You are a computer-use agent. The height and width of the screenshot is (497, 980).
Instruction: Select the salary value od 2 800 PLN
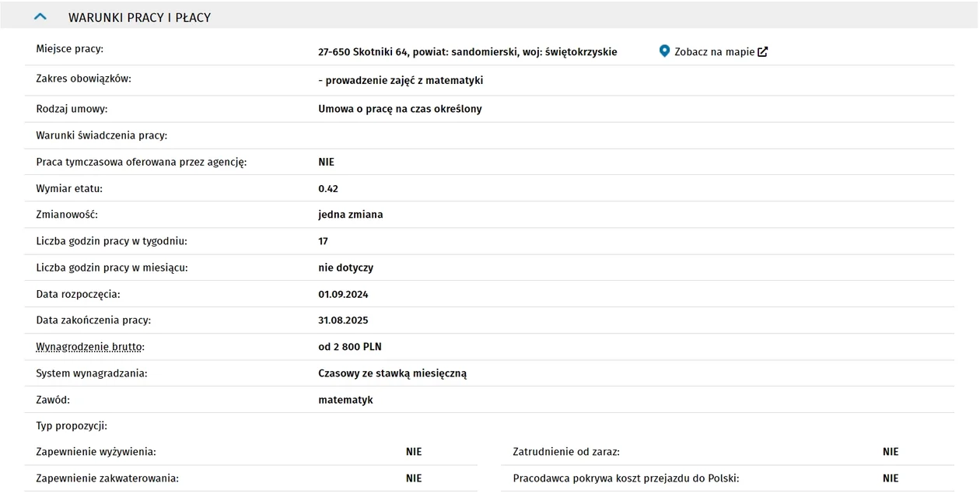(x=350, y=347)
